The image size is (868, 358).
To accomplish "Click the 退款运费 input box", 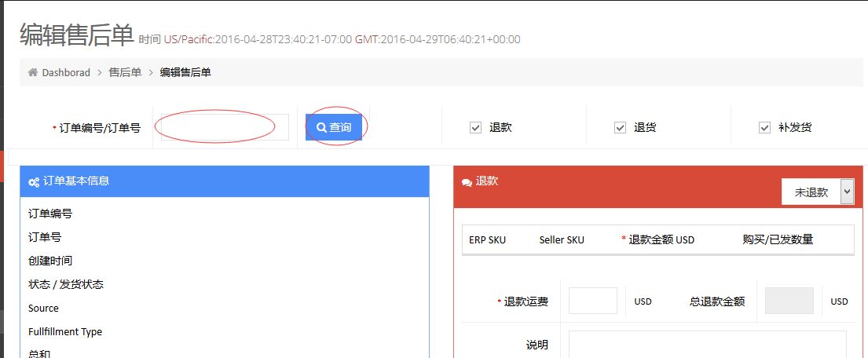I will pyautogui.click(x=593, y=301).
